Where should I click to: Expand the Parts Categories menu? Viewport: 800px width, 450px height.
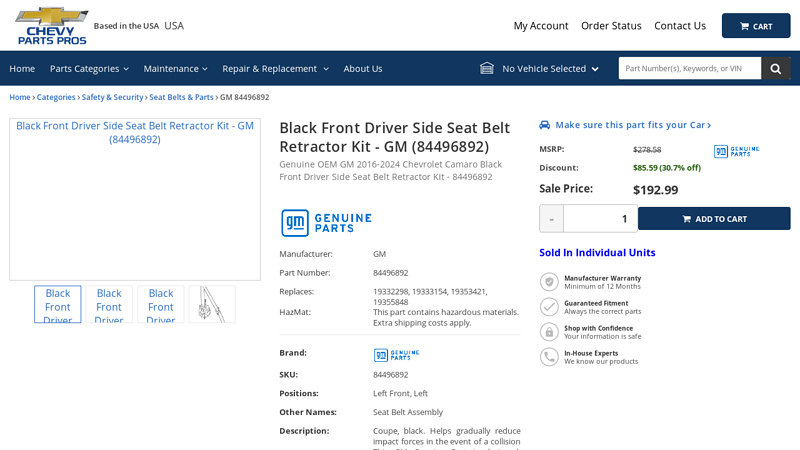coord(89,68)
